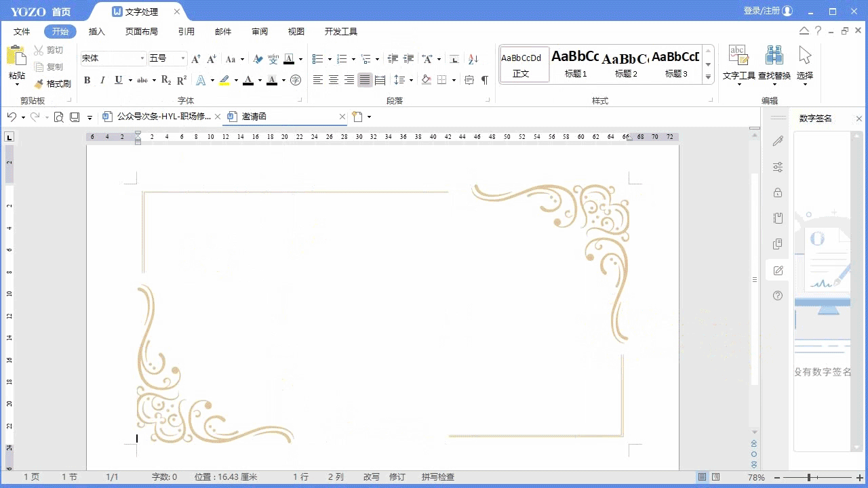Screen dimensions: 868x488
Task: Click the zoom slider in status bar
Action: pos(809,477)
